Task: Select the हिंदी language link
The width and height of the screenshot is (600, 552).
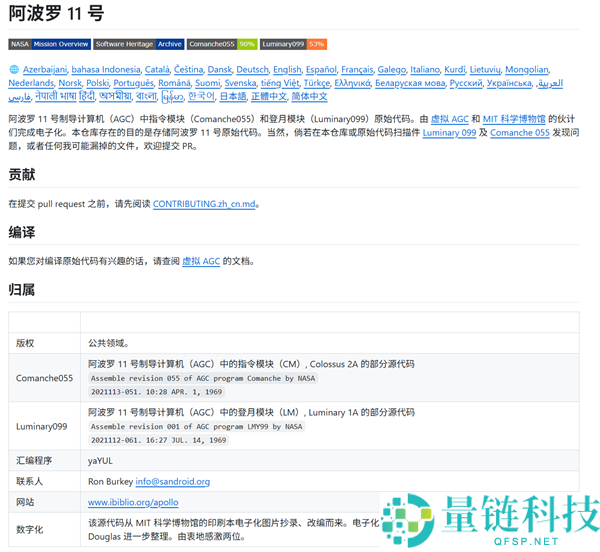Action: (86, 96)
